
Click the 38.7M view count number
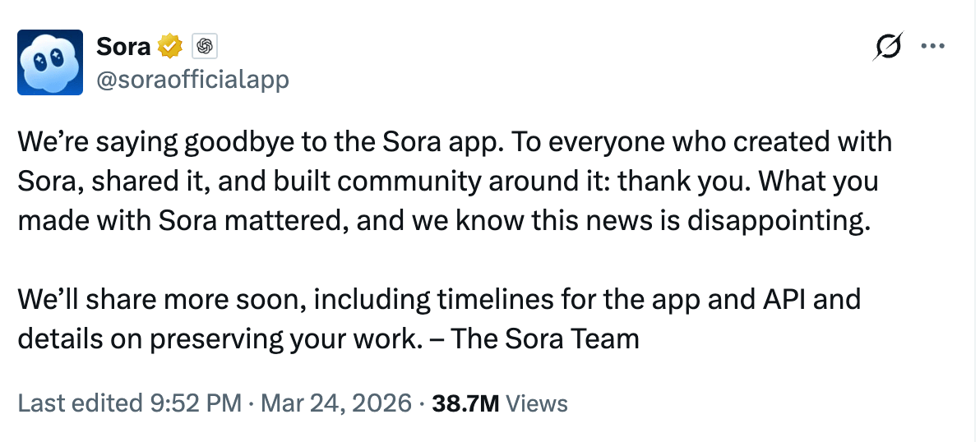(x=465, y=403)
